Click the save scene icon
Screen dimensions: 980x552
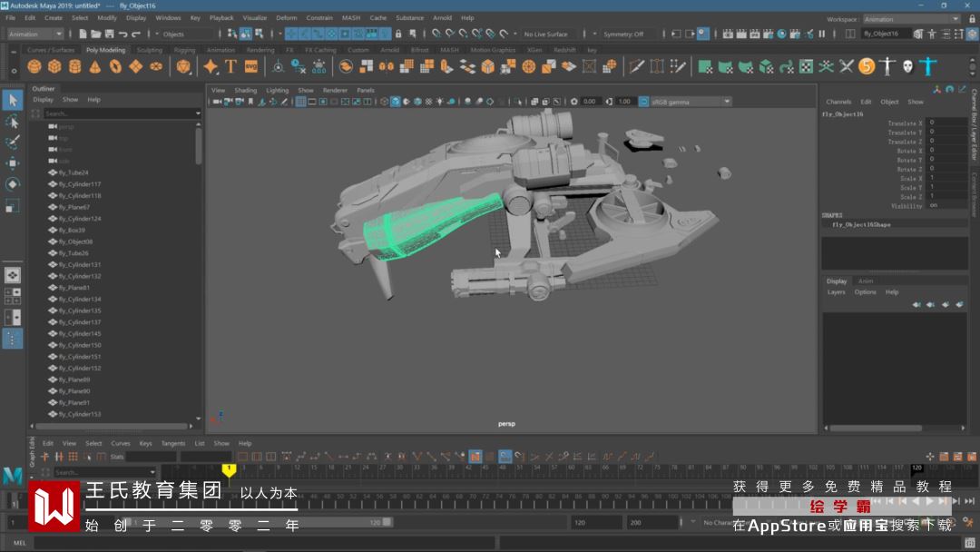[110, 34]
